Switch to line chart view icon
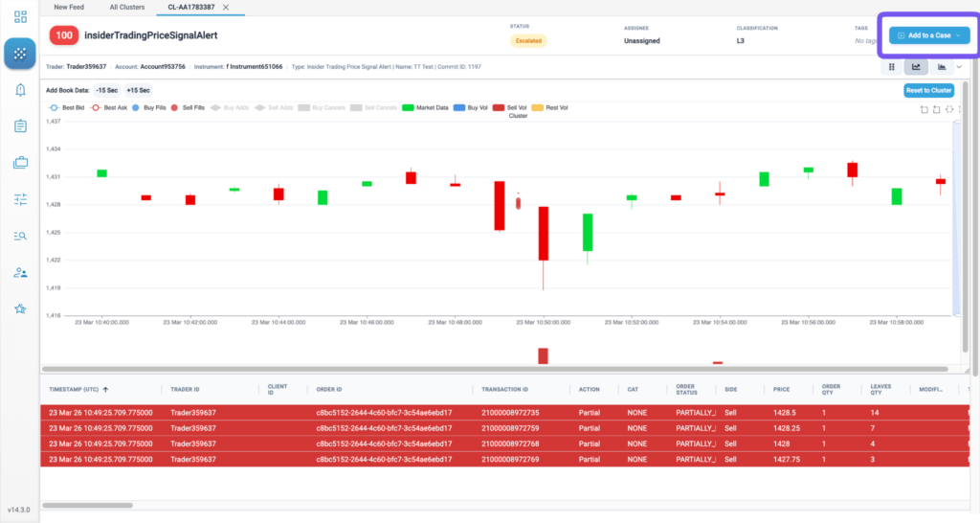The width and height of the screenshot is (980, 523). tap(916, 67)
